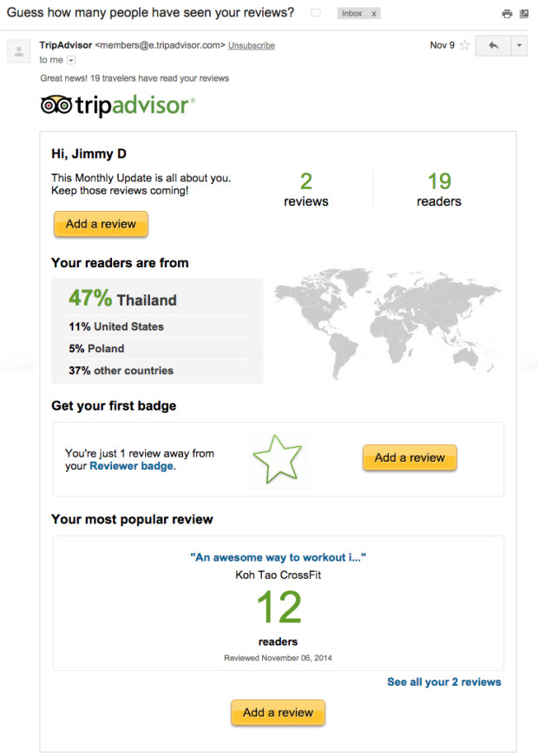
Task: Click 'See all your 2 reviews'
Action: pyautogui.click(x=444, y=681)
